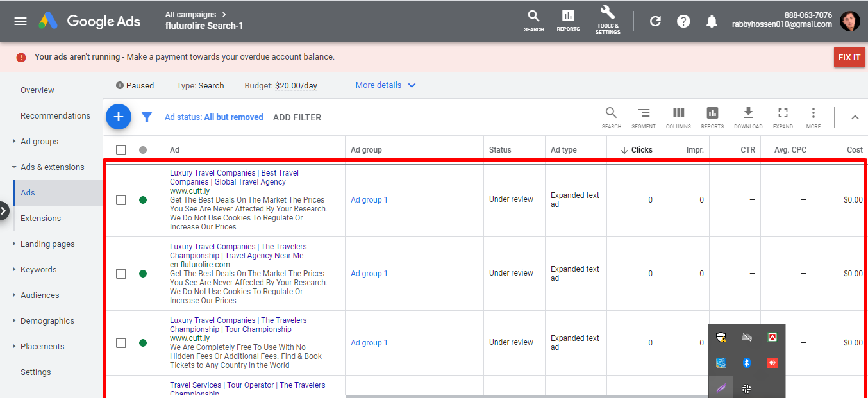Image resolution: width=868 pixels, height=398 pixels.
Task: Open the notifications bell
Action: coord(712,21)
